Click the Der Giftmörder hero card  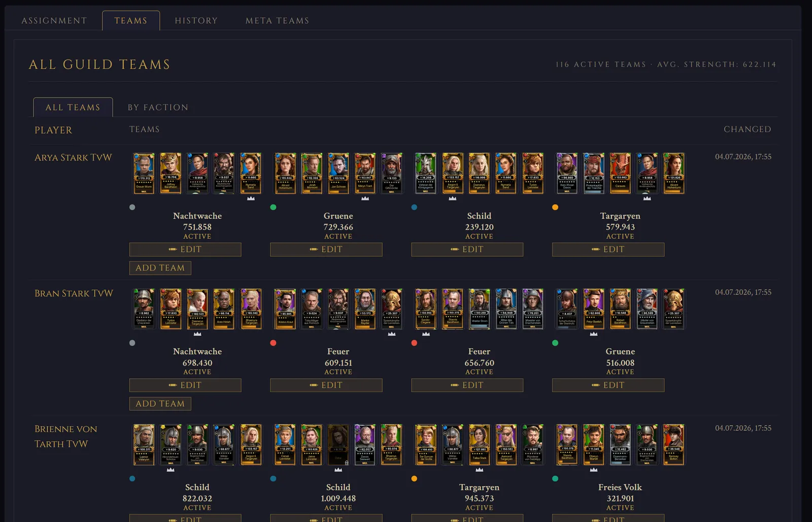tap(391, 173)
